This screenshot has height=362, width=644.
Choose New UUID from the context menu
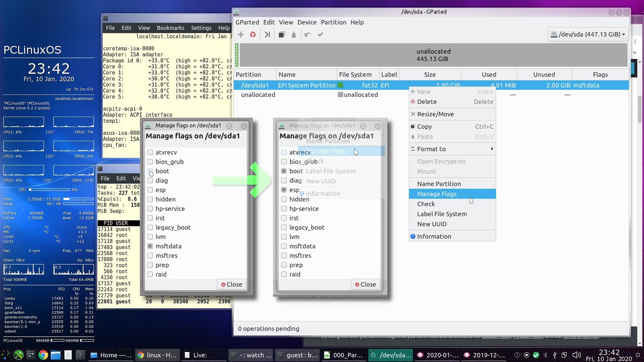(452, 224)
